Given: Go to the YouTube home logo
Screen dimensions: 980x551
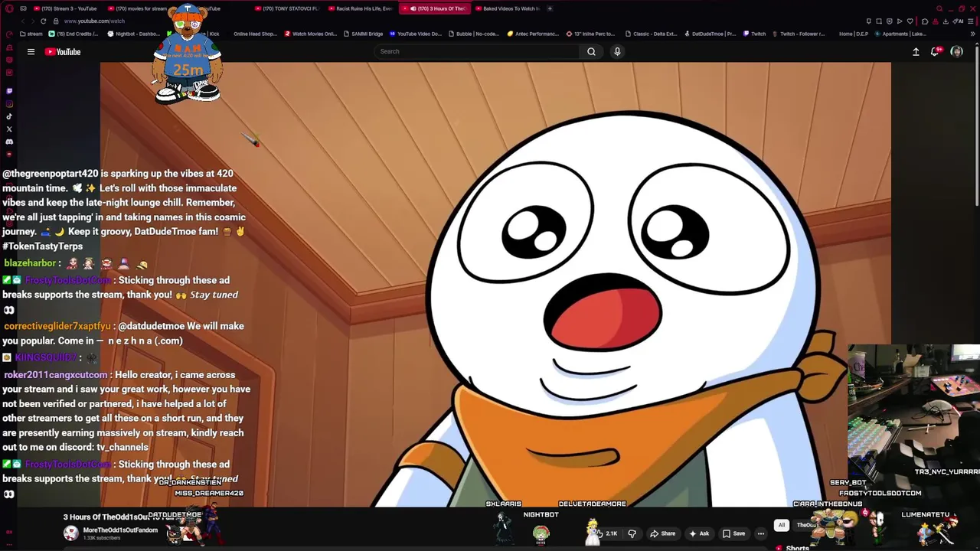Looking at the screenshot, I should (x=63, y=52).
